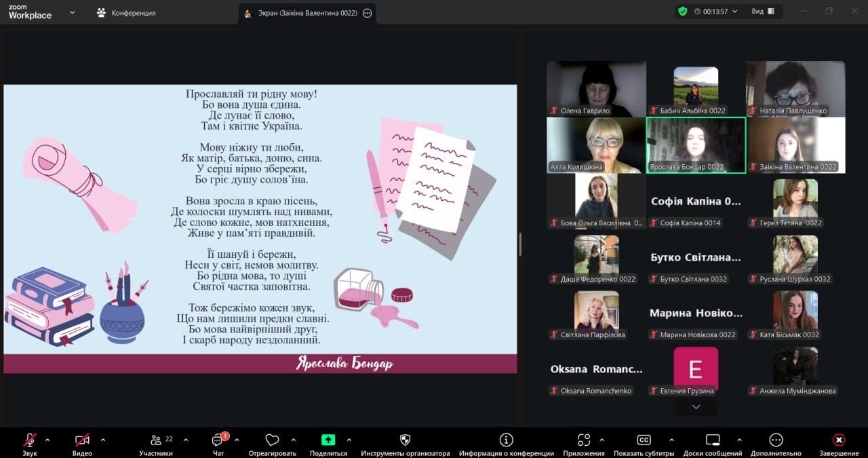
Task: Open the Дополнительно more options menu
Action: pyautogui.click(x=776, y=440)
